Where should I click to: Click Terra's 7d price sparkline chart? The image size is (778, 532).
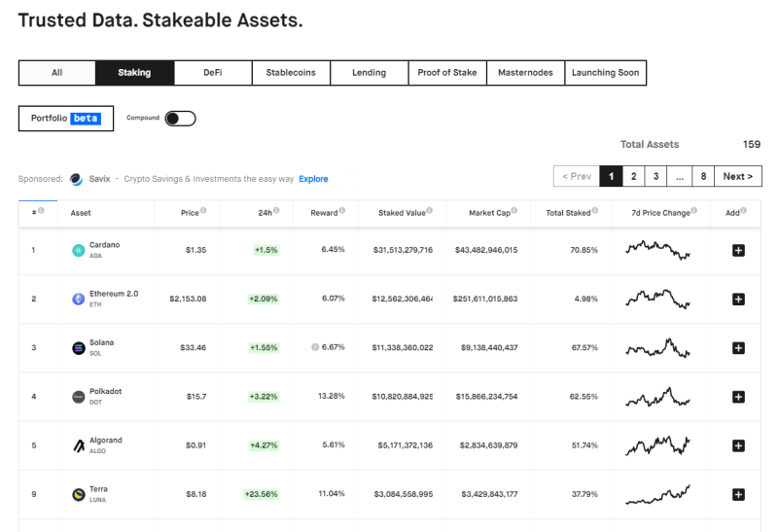pyautogui.click(x=658, y=494)
